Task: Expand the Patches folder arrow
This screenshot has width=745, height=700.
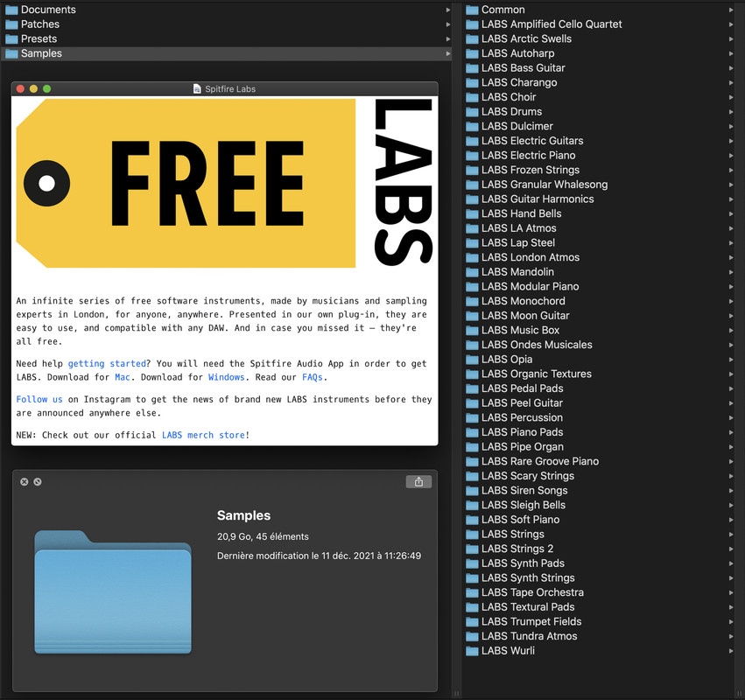Action: [x=447, y=24]
